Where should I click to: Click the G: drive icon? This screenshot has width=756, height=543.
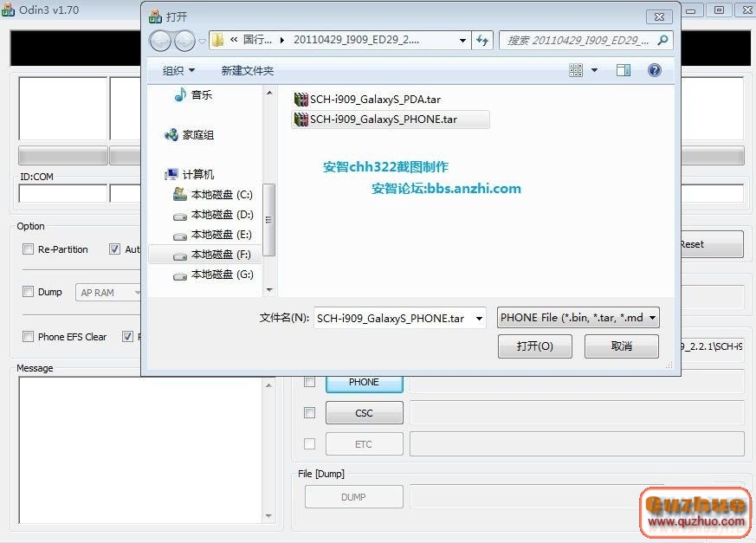[x=180, y=276]
